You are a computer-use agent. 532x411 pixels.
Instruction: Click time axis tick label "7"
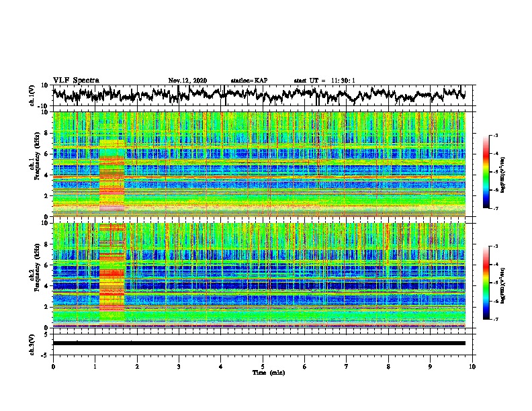click(347, 367)
